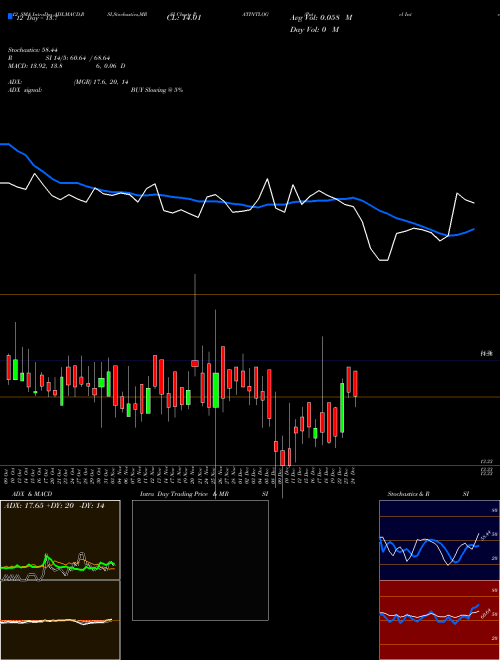The image size is (500, 660).
Task: Click the price label at right of candlestick chart
Action: point(487,354)
